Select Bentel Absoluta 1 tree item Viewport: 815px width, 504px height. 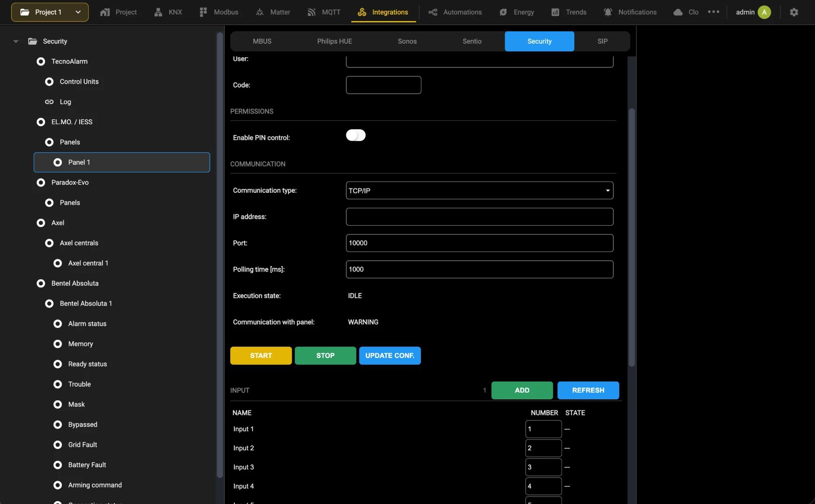pos(86,303)
